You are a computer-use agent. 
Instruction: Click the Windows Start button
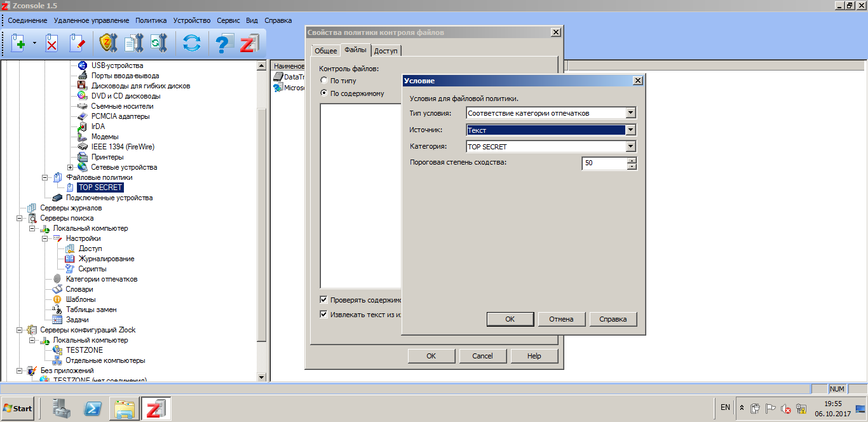click(18, 408)
